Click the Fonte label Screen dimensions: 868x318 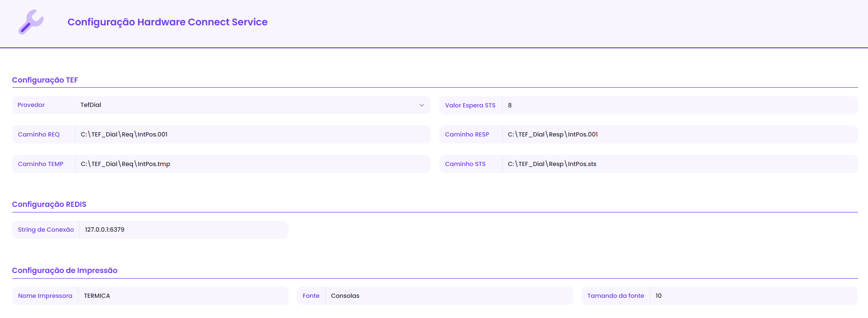[311, 296]
